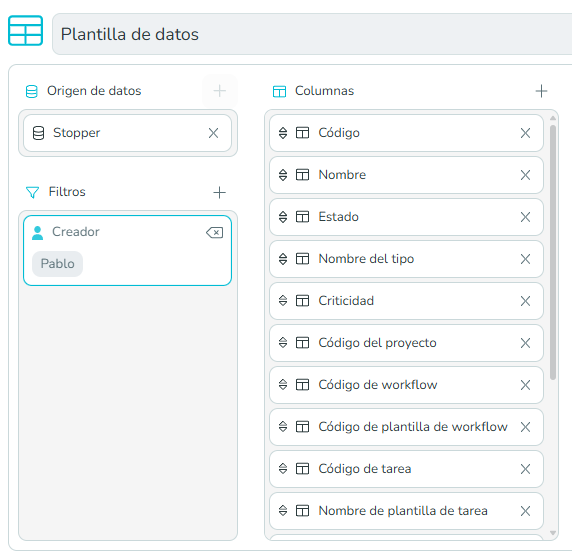Screen dimensions: 572x559
Task: Remove the Stopper data source
Action: [x=213, y=133]
